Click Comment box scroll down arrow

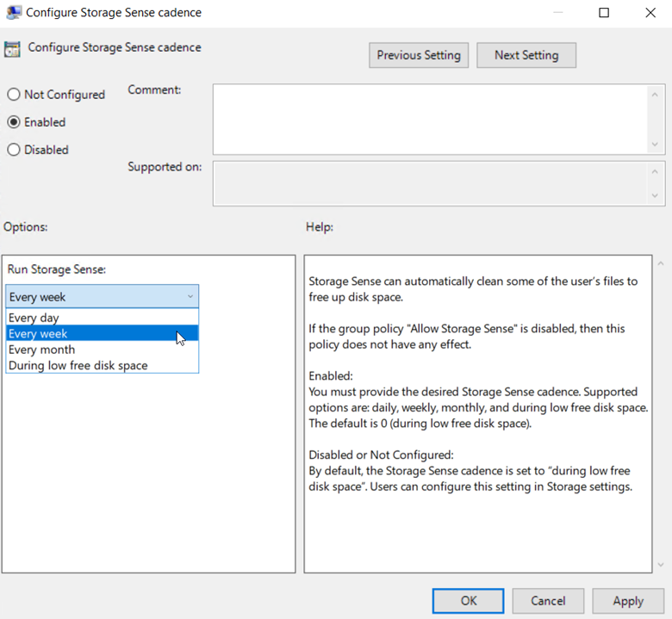[655, 145]
